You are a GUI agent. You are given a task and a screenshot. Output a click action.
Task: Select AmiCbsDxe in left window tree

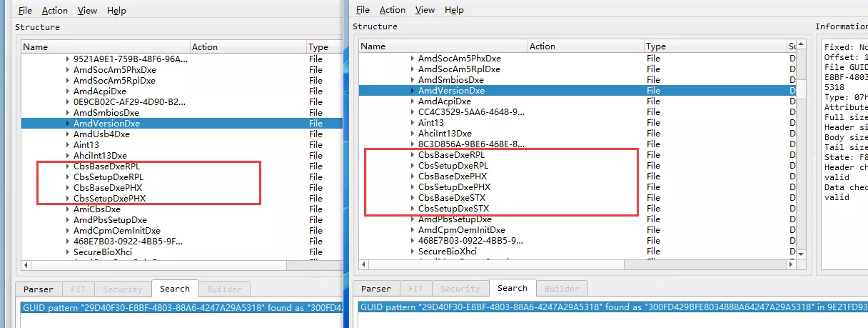pos(96,209)
